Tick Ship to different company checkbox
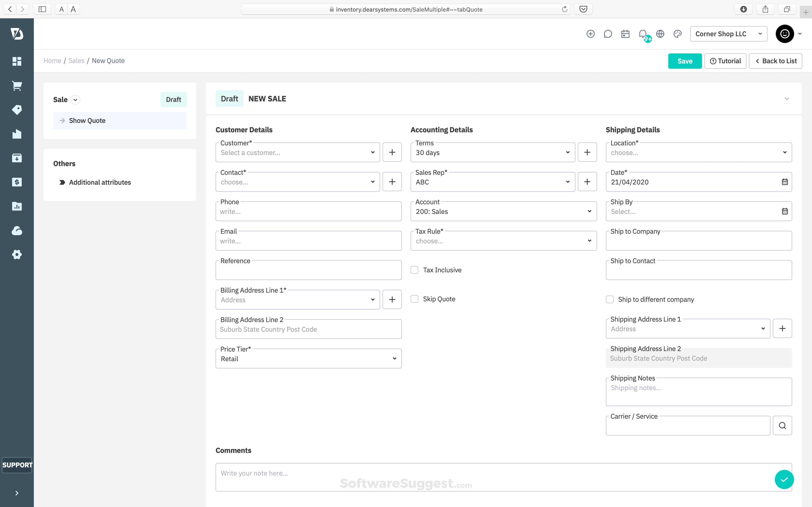Viewport: 812px width, 507px height. click(610, 299)
